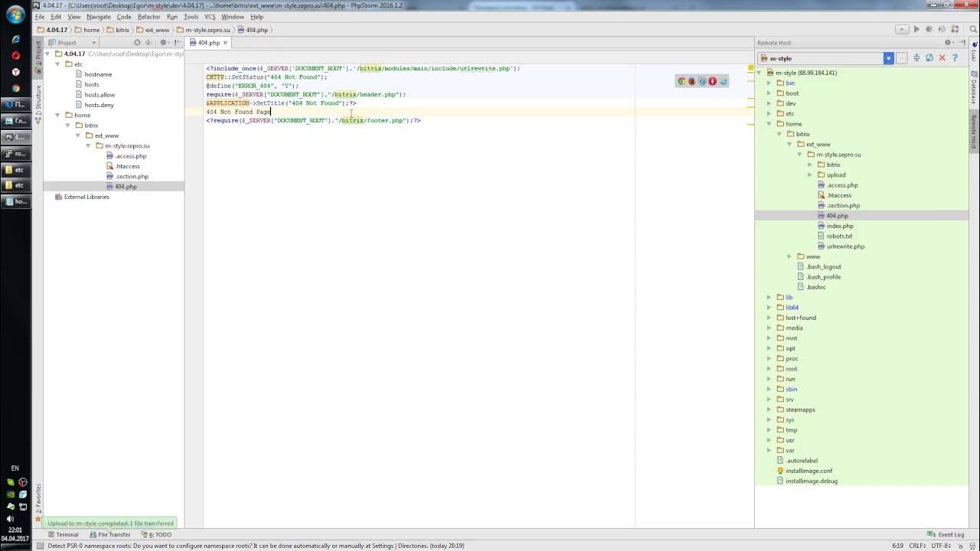This screenshot has height=551, width=980.
Task: Click Project panel scroll-from-source target icon
Action: click(137, 43)
